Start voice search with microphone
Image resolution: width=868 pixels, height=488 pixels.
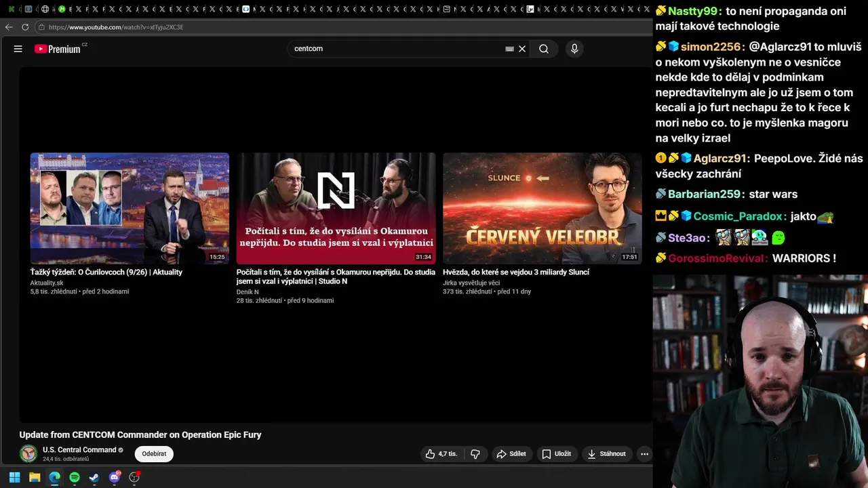pos(574,49)
